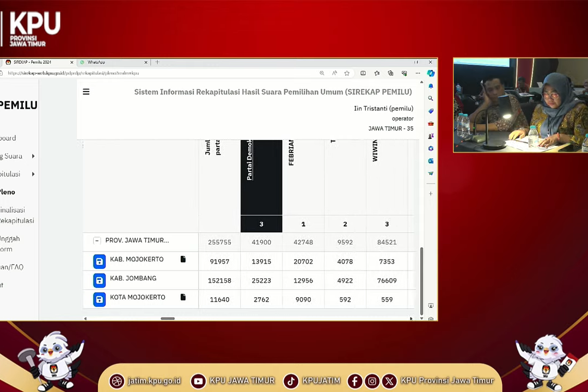Viewport: 588px width, 392px height.
Task: Expand the Rekapitulasi sidebar submenu arrow
Action: (33, 174)
